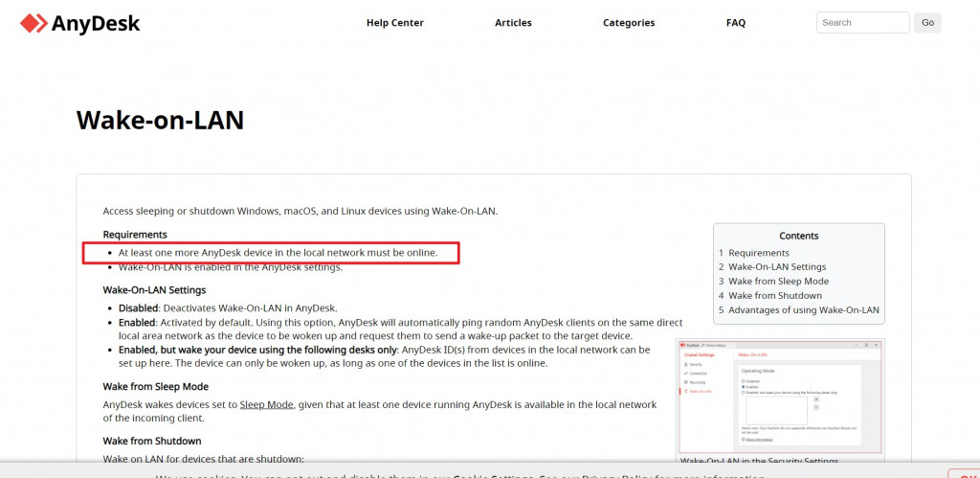Viewport: 980px width, 478px height.
Task: Click the bold 'Disabled' setting term
Action: pyautogui.click(x=137, y=308)
